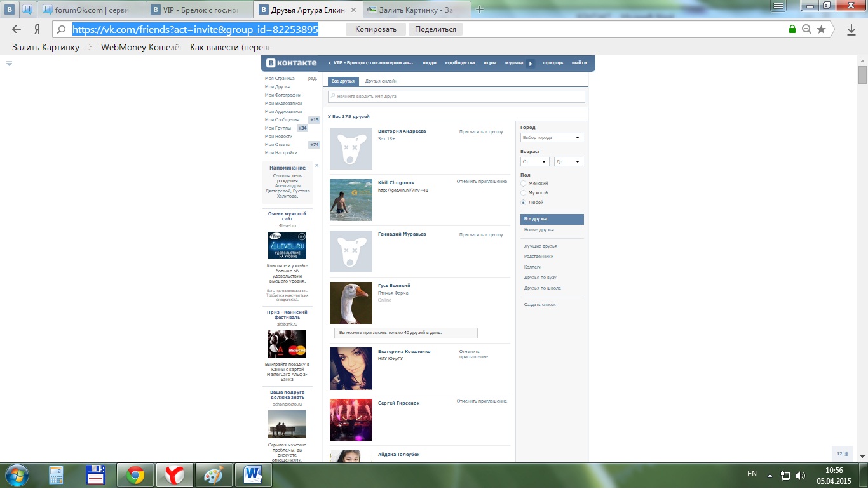
Task: Click the padlock icon in the address bar
Action: (792, 29)
